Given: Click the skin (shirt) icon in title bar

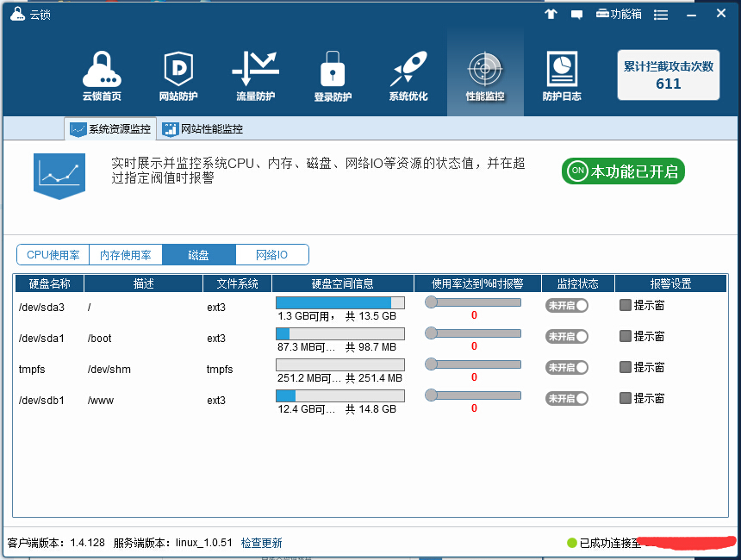Looking at the screenshot, I should click(551, 14).
